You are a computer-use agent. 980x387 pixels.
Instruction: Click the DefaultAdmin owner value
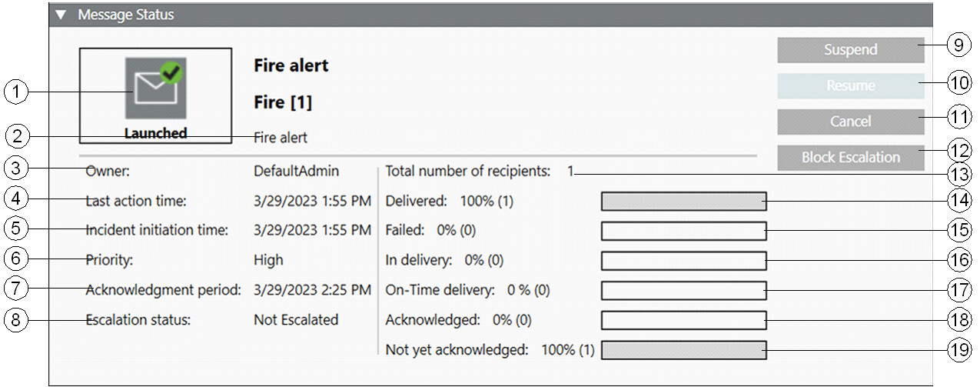(x=296, y=172)
